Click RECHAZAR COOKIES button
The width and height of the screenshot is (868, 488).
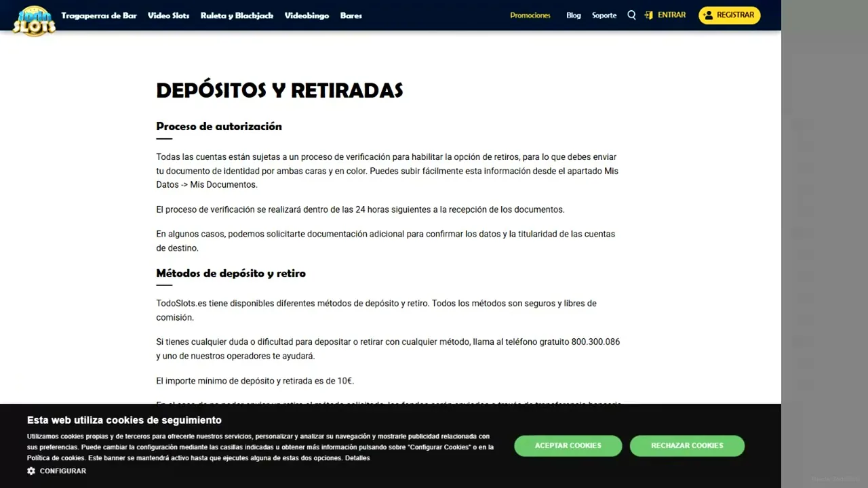687,445
